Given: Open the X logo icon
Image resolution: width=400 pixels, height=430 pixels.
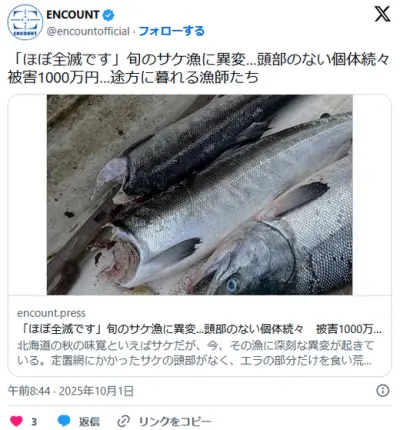Looking at the screenshot, I should [382, 14].
